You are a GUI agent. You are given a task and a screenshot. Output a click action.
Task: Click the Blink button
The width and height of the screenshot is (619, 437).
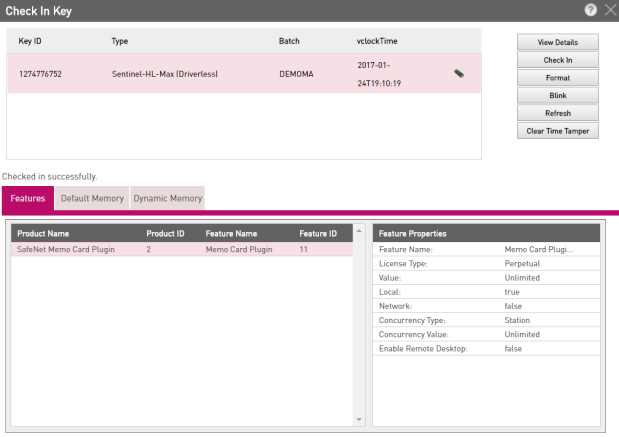point(557,96)
